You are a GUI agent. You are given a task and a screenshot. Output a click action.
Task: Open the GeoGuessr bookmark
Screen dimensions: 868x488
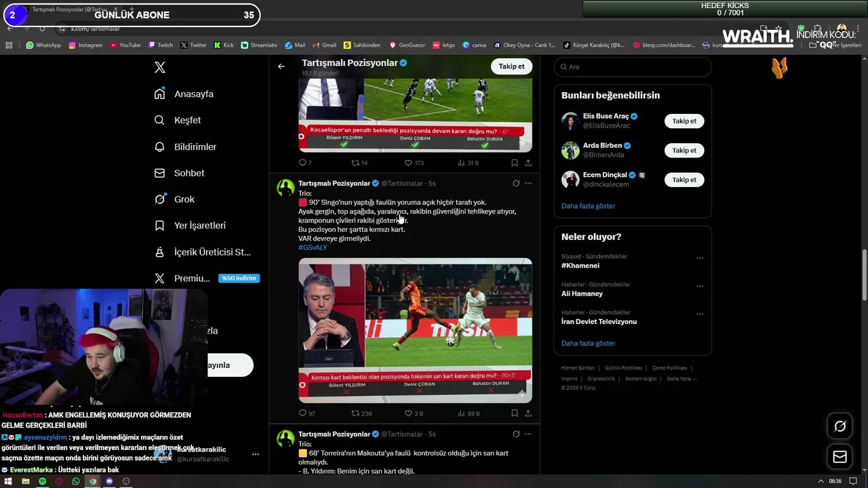tap(407, 45)
